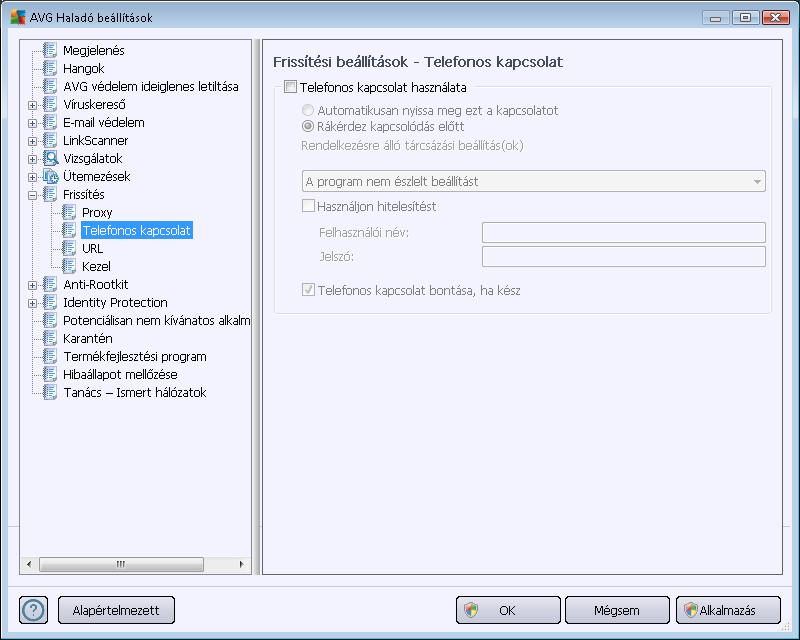Select Karantén in the settings tree
Viewport: 800px width, 640px height.
coord(88,338)
